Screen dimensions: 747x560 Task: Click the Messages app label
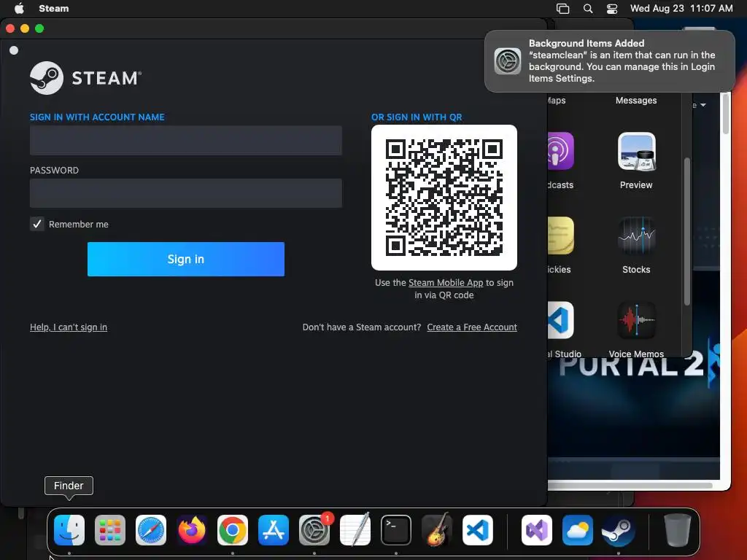click(636, 101)
